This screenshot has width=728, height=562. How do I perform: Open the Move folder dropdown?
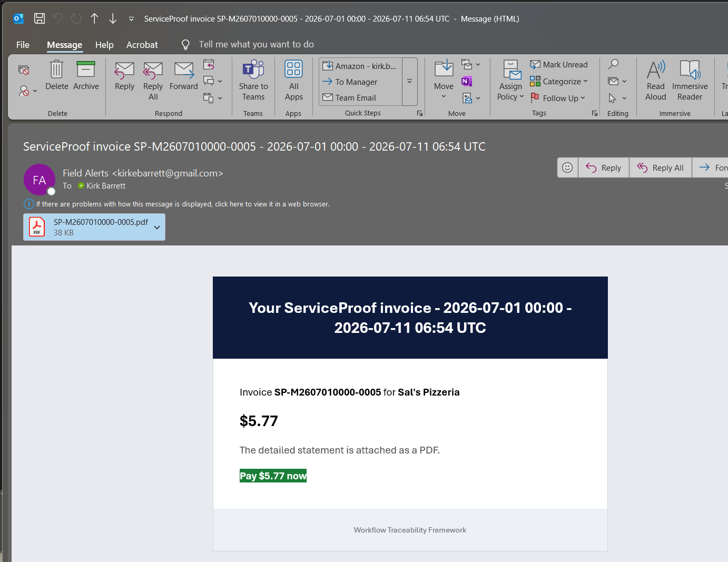click(x=444, y=80)
